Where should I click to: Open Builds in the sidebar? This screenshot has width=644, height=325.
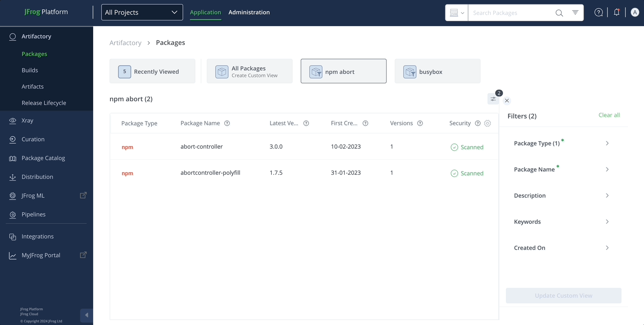click(30, 70)
